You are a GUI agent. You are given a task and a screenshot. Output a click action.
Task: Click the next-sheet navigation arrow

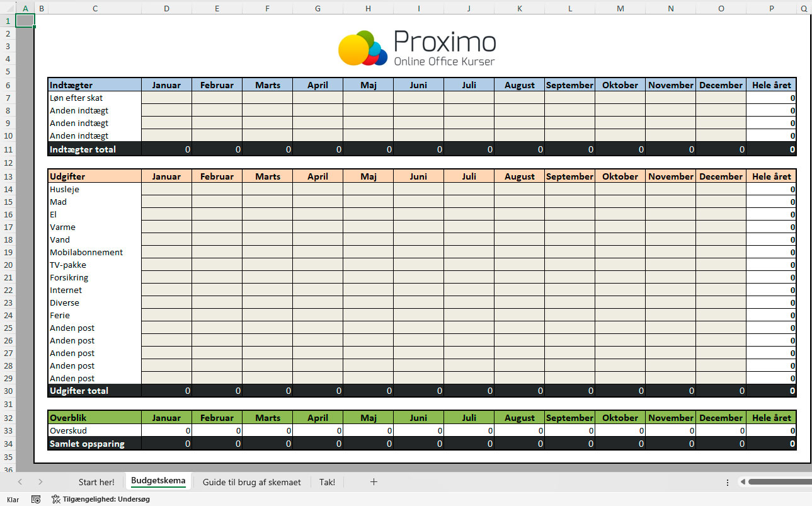[40, 481]
